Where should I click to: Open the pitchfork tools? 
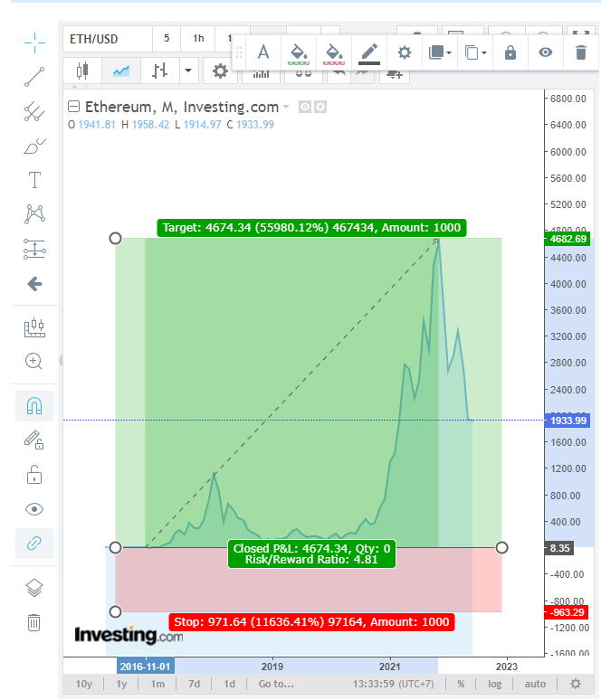34,111
